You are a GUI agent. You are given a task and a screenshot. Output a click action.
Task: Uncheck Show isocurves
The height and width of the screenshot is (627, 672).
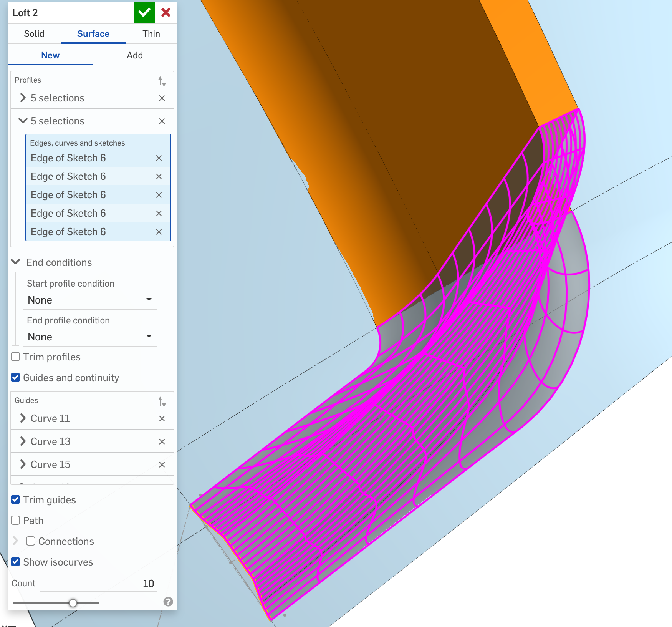[16, 562]
